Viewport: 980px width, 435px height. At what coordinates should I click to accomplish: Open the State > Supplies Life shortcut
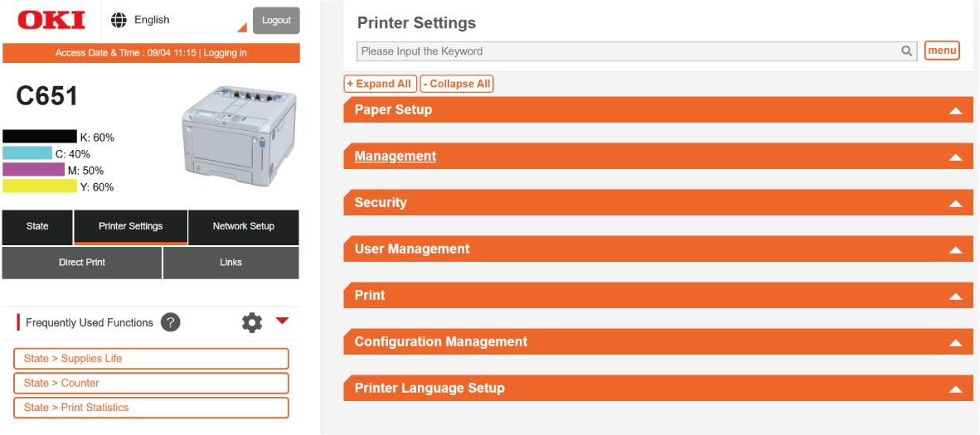point(151,359)
